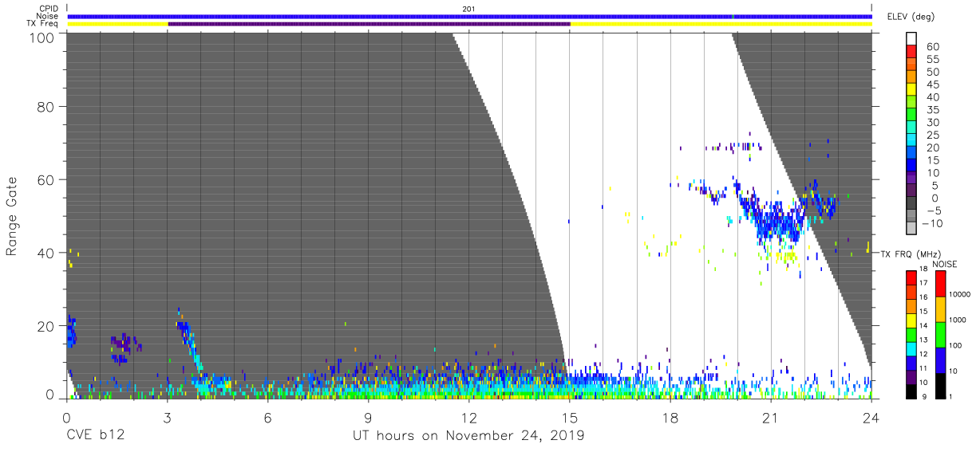Click the 'NOISE' legend title
Screen dimensions: 980x452
pyautogui.click(x=944, y=264)
